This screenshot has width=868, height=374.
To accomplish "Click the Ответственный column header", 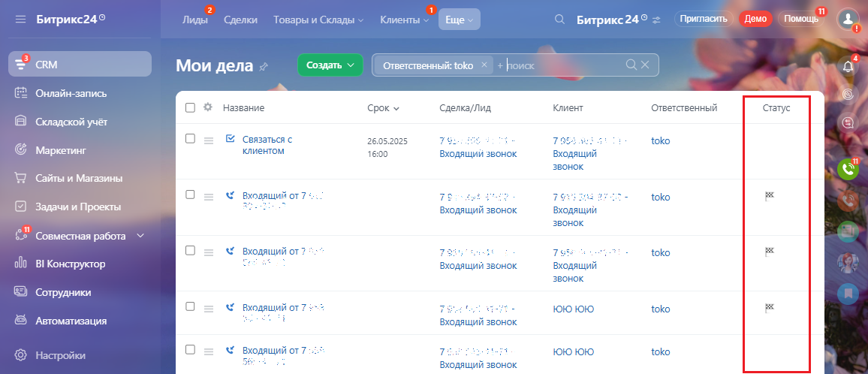I will [x=684, y=108].
